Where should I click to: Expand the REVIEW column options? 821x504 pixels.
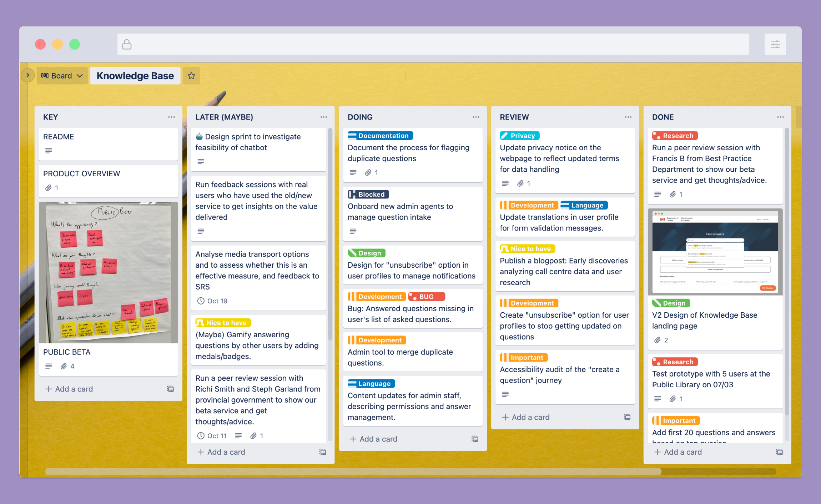click(x=628, y=117)
